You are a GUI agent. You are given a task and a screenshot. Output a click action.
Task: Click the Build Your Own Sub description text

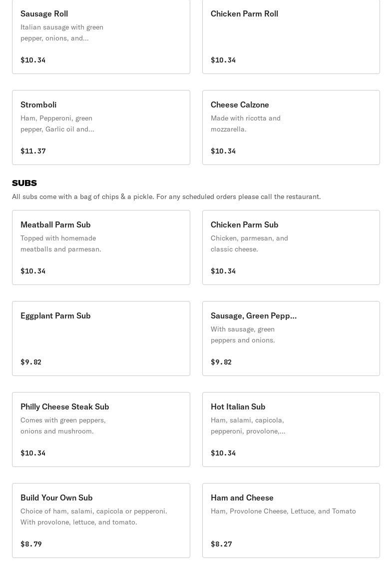pyautogui.click(x=94, y=516)
